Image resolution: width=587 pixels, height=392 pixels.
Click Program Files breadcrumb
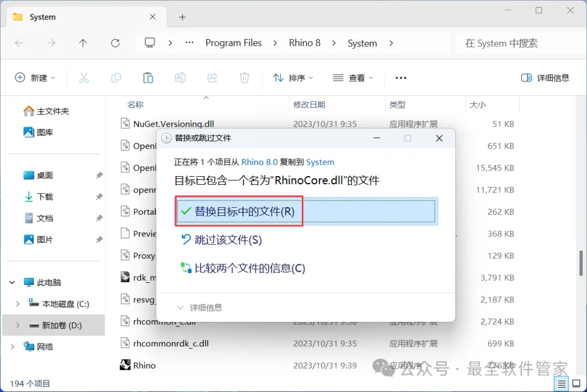pos(234,43)
